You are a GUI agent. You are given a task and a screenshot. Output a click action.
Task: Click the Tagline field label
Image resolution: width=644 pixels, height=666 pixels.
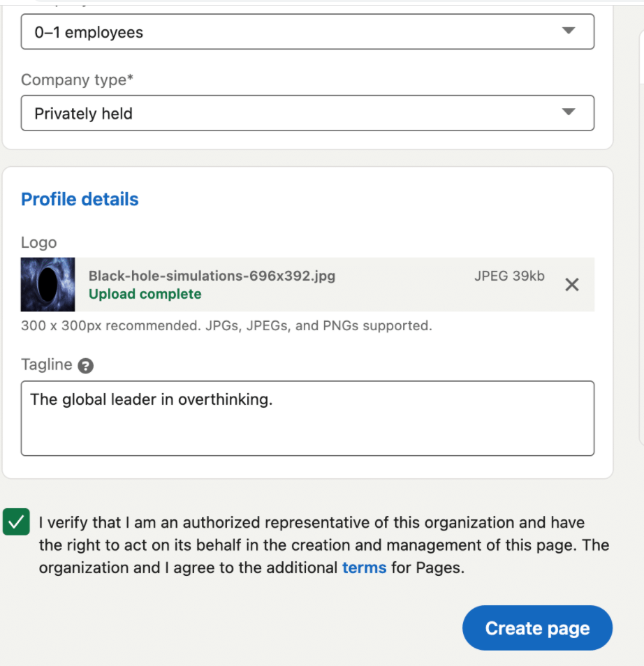click(x=47, y=364)
